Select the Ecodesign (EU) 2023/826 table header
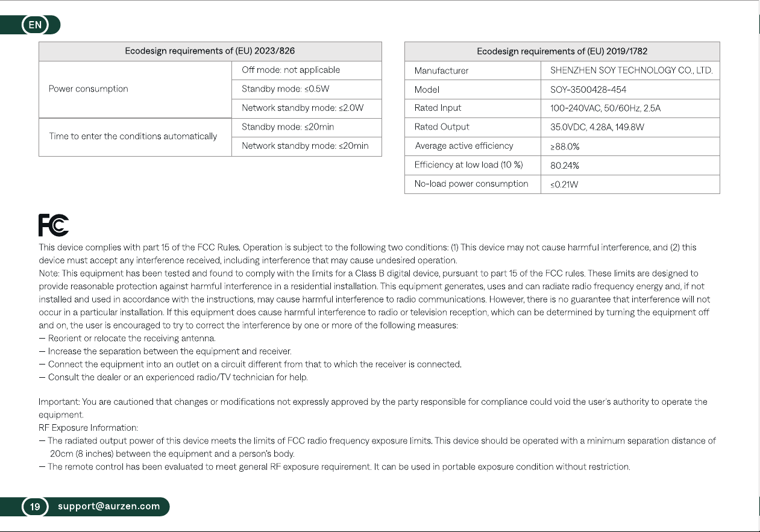Screen dimensions: 760x532 210,51
